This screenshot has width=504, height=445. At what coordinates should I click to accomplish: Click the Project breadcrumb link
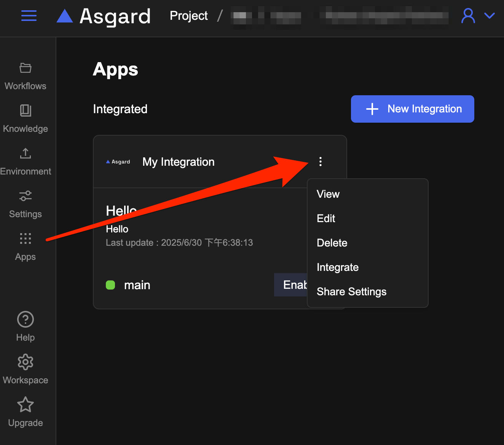click(188, 16)
